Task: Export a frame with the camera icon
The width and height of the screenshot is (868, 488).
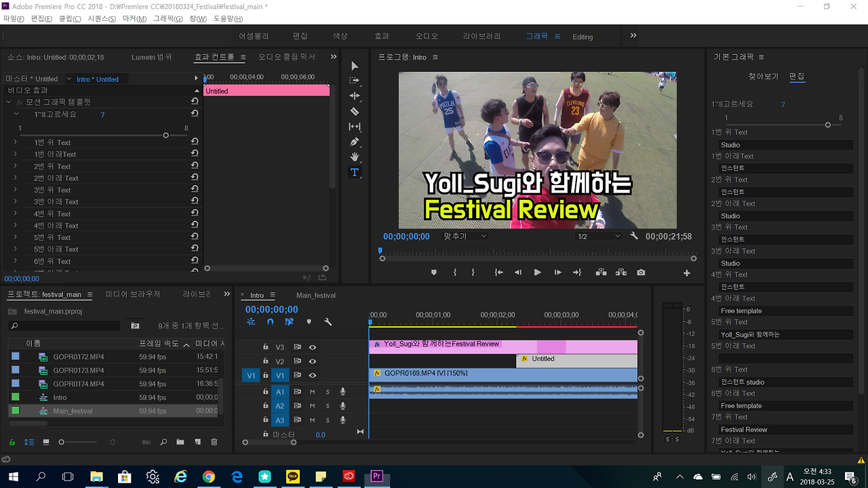Action: click(641, 272)
